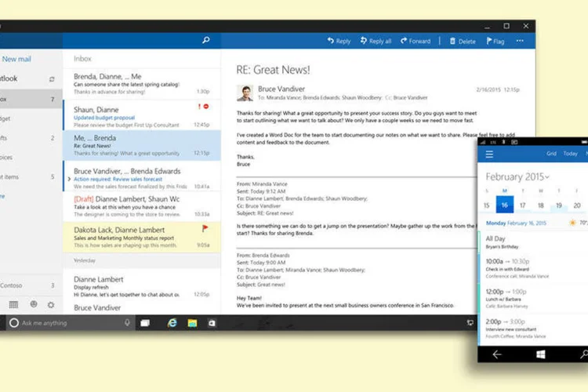This screenshot has height=392, width=588.
Task: Click the red flag on Dakota Lack email
Action: tap(205, 228)
